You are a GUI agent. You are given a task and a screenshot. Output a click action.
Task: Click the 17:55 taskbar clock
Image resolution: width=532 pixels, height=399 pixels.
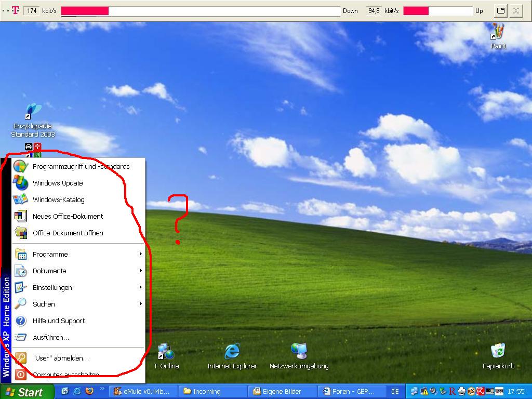point(516,392)
